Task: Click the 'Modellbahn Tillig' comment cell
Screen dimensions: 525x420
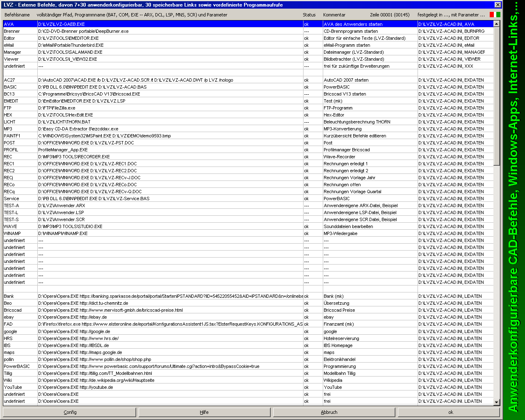Action: [x=370, y=373]
